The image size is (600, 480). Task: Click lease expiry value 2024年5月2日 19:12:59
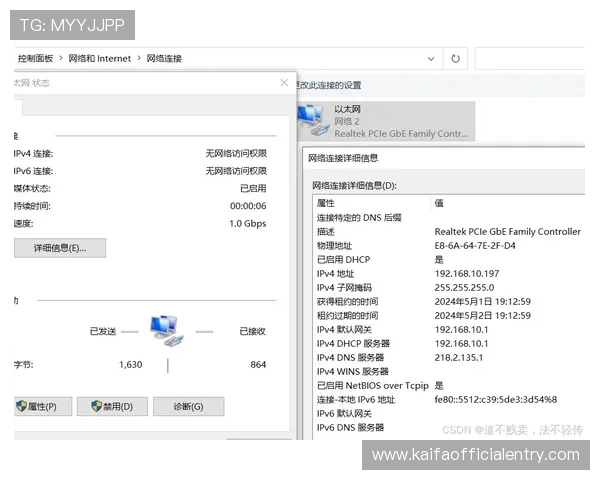(x=483, y=316)
